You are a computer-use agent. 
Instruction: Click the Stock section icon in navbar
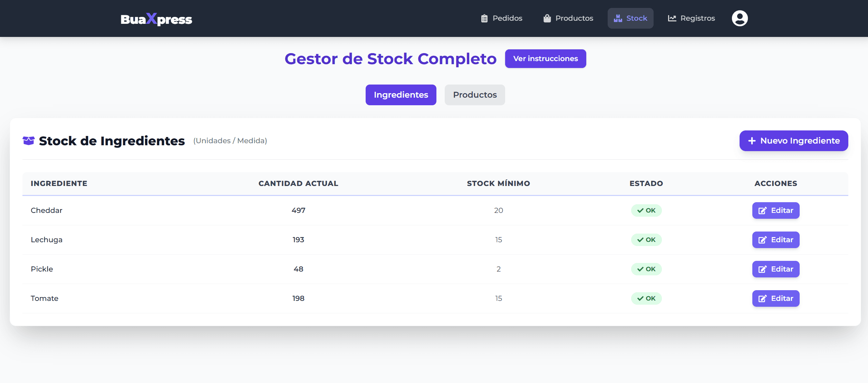618,18
